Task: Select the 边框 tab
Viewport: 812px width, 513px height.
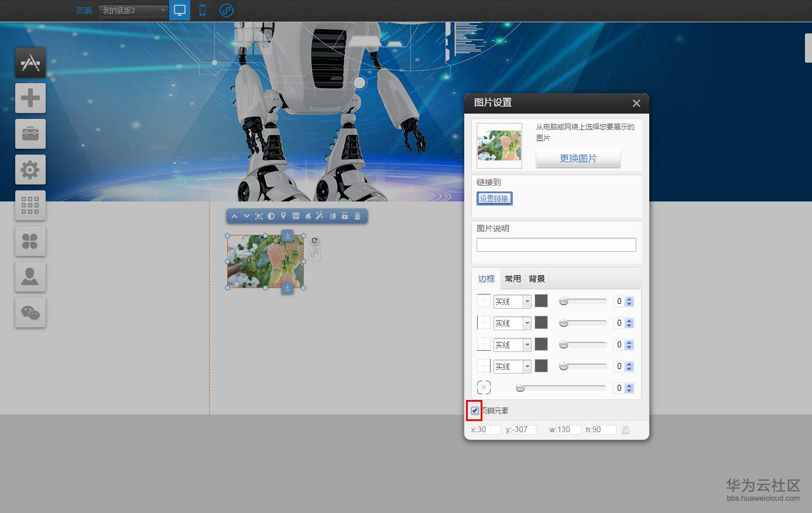Action: pyautogui.click(x=486, y=279)
